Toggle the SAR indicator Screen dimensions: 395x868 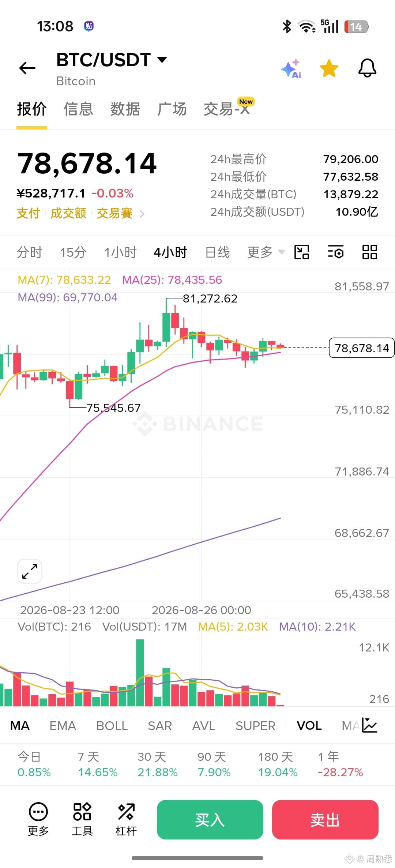160,725
